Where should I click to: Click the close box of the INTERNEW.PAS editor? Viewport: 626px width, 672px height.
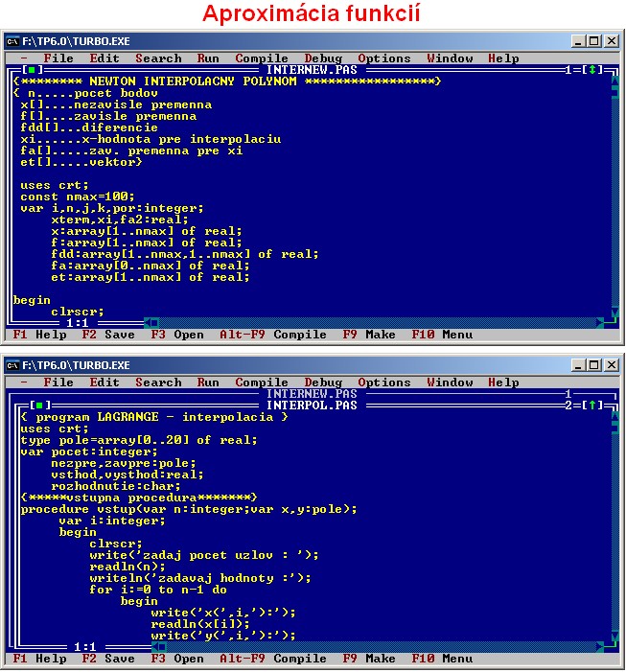pyautogui.click(x=32, y=70)
